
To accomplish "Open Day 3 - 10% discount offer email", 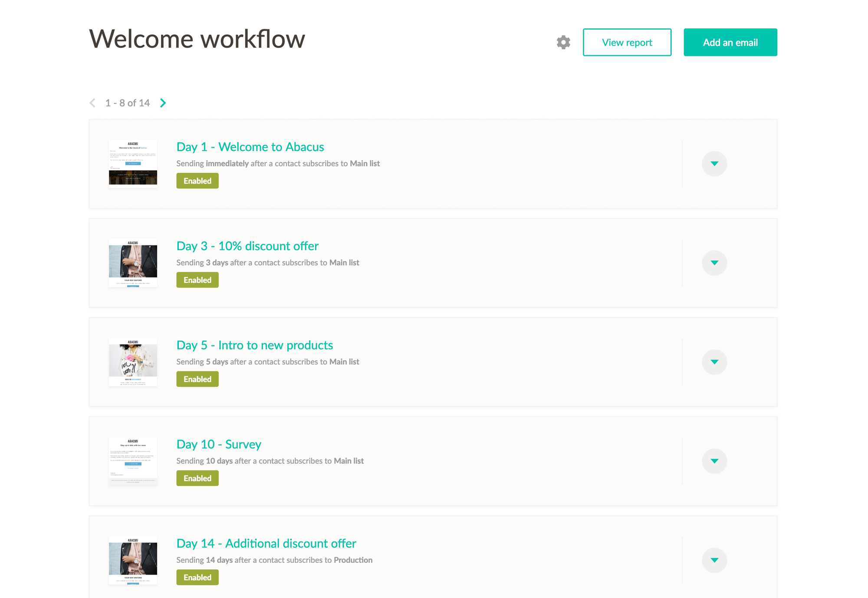I will (x=247, y=246).
